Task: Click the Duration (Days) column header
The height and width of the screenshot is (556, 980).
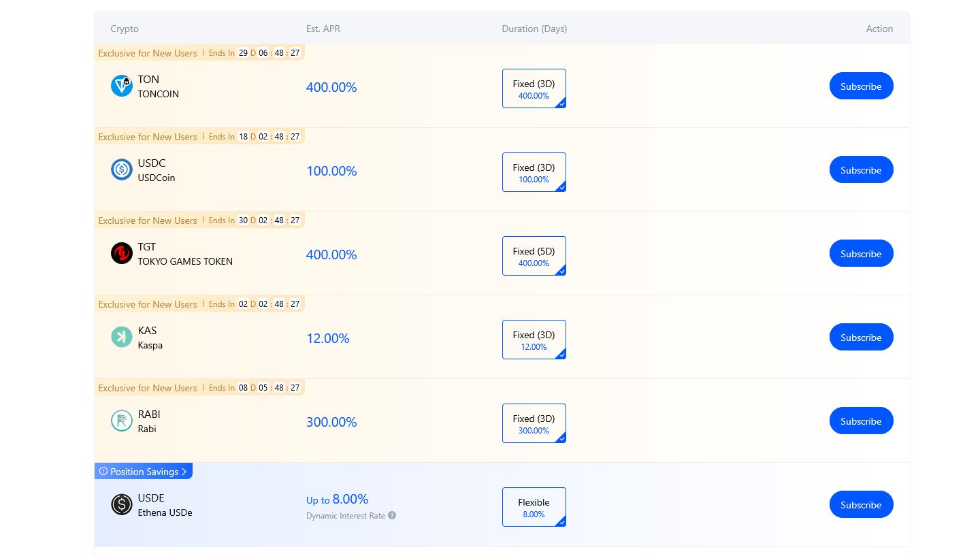Action: 534,29
